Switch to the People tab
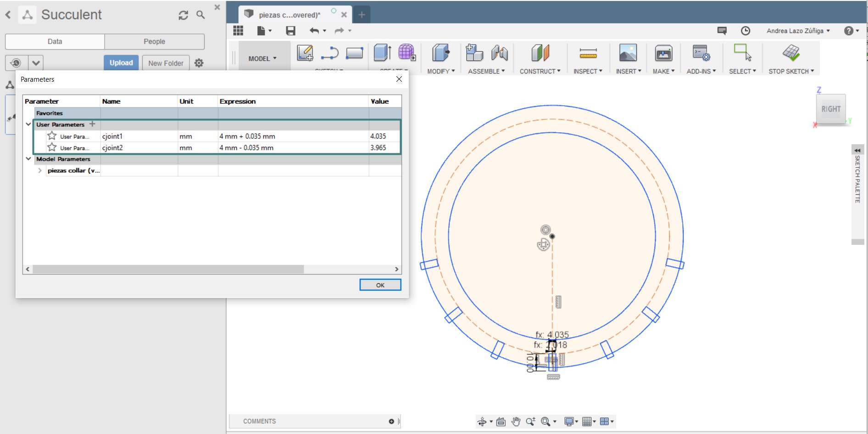Viewport: 868px width, 434px height. point(154,41)
